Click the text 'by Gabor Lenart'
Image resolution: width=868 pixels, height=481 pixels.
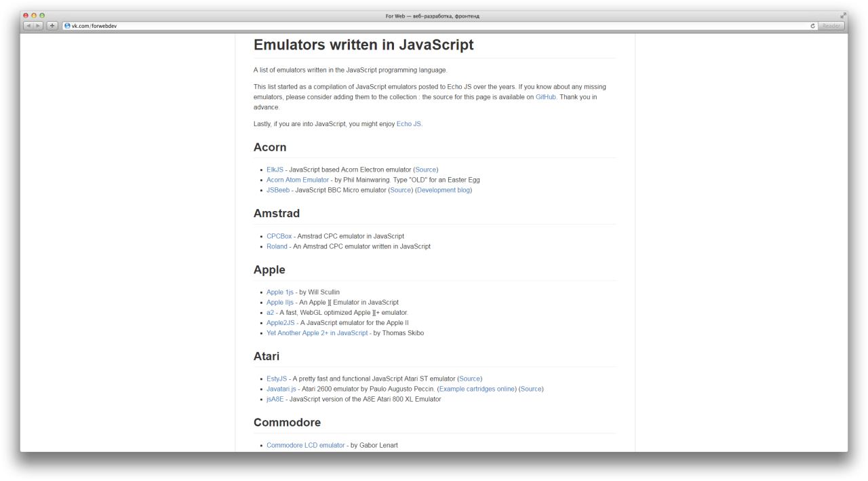pyautogui.click(x=374, y=445)
